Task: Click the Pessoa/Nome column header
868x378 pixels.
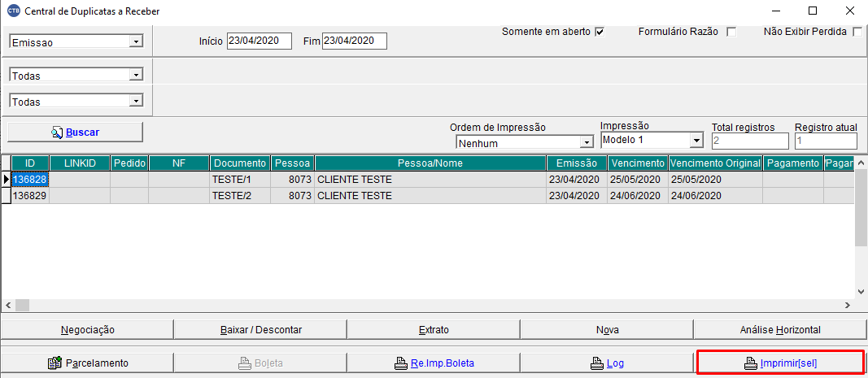Action: pyautogui.click(x=430, y=163)
